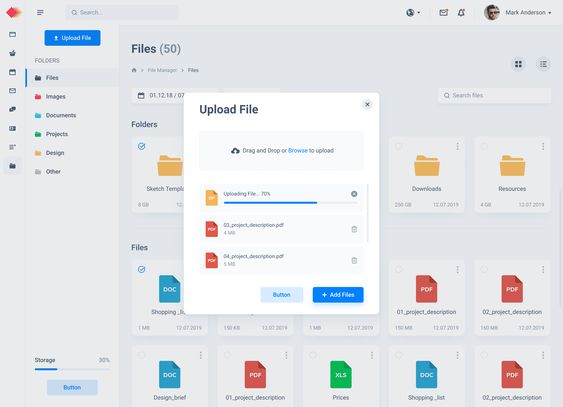Click the Browse link to upload
The height and width of the screenshot is (407, 563).
298,150
